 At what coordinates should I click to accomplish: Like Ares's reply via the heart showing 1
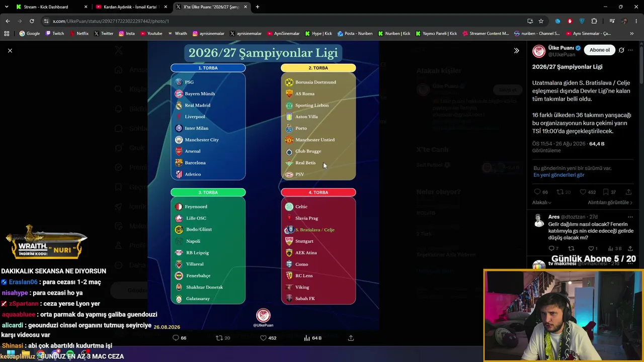591,248
